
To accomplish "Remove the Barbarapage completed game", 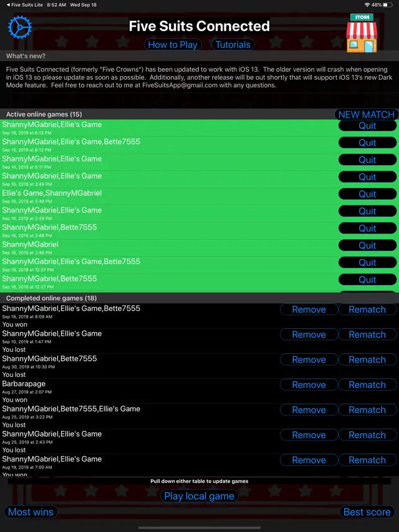I will pyautogui.click(x=309, y=385).
